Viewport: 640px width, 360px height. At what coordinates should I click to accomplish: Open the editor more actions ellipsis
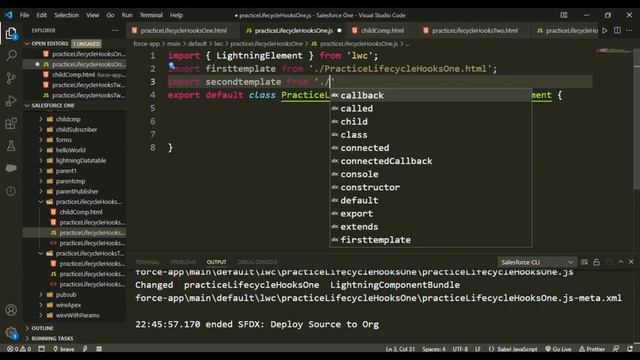point(629,31)
